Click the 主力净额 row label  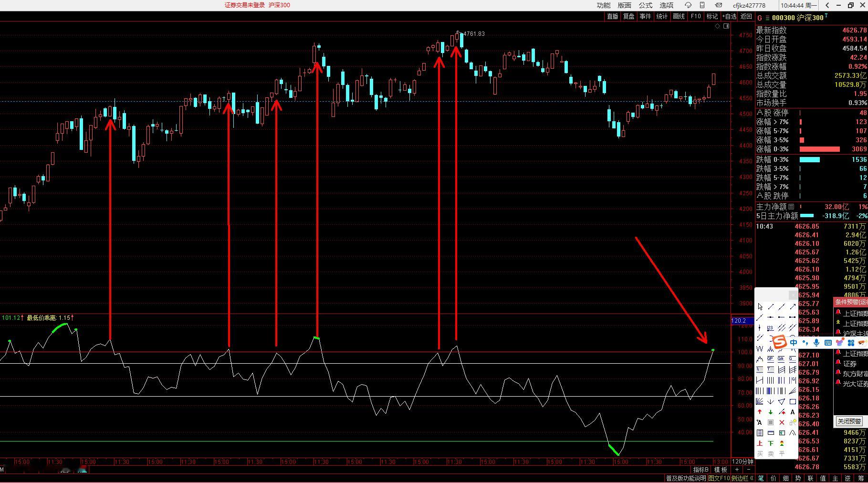tap(771, 207)
